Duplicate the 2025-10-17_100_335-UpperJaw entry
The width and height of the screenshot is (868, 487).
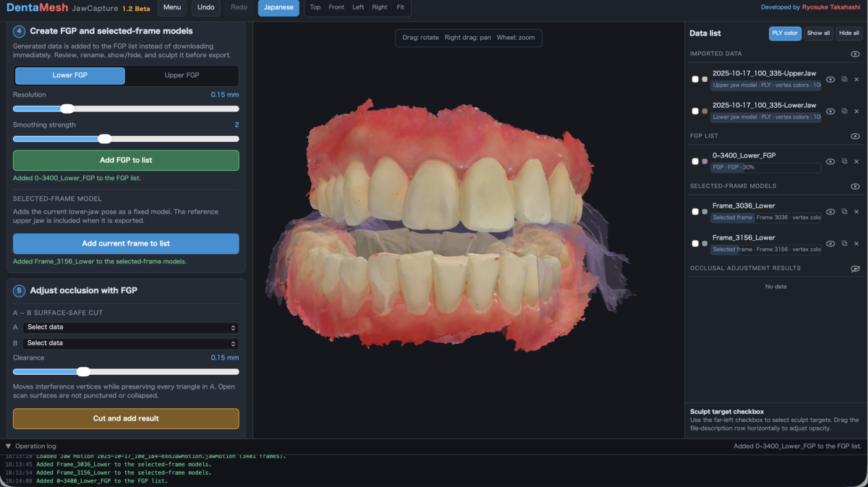click(x=844, y=80)
